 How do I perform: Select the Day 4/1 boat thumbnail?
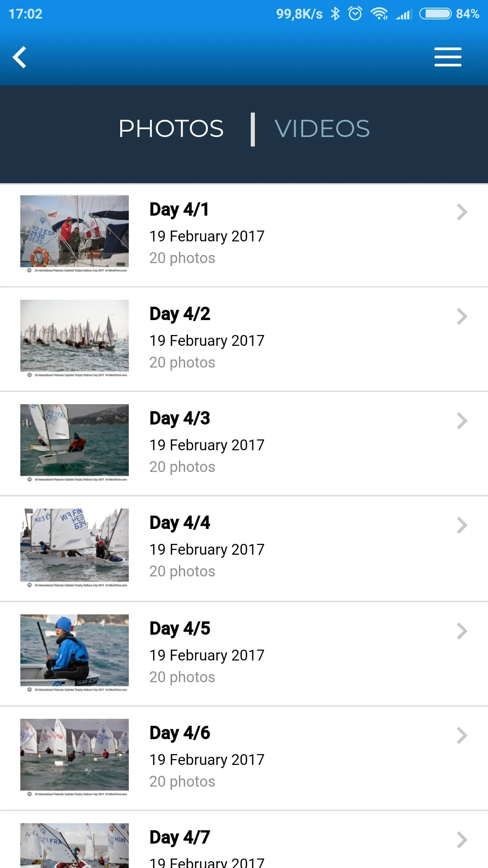(x=75, y=234)
